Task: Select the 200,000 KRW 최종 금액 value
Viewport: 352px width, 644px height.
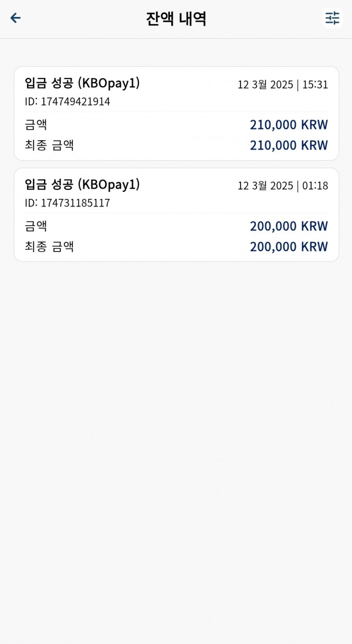Action: (289, 246)
